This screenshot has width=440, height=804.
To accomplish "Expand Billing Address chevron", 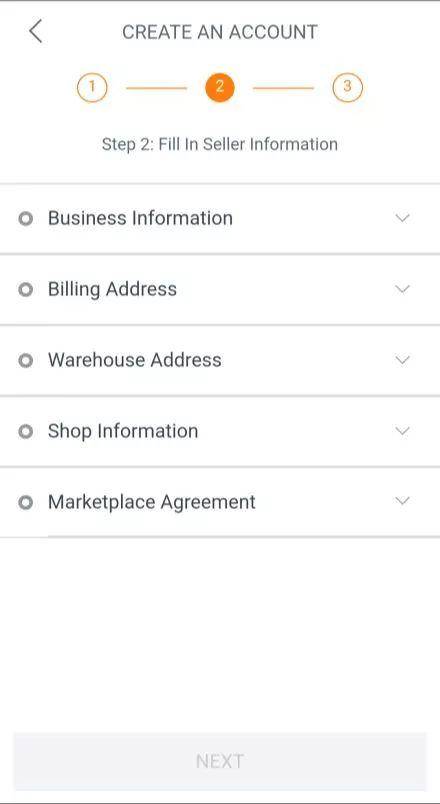I will click(x=403, y=289).
